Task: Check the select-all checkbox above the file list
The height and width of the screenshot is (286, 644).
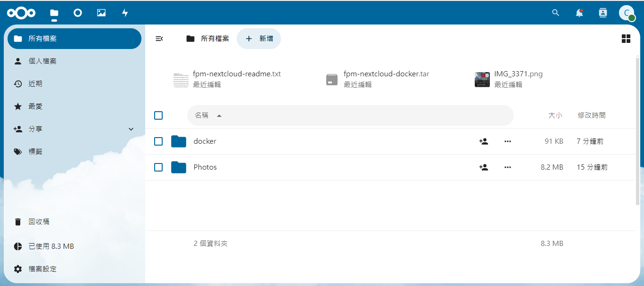Action: point(158,115)
